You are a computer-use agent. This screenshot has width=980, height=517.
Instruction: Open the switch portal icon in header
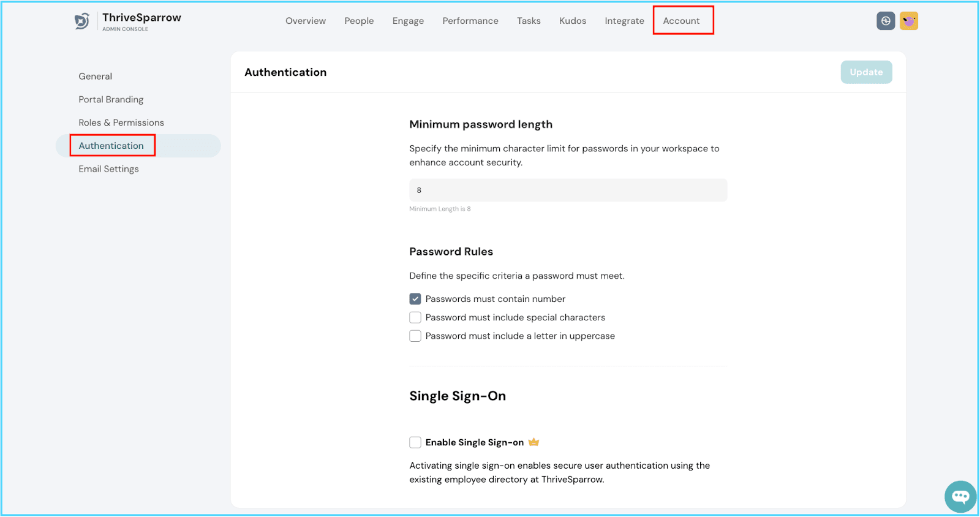[886, 21]
